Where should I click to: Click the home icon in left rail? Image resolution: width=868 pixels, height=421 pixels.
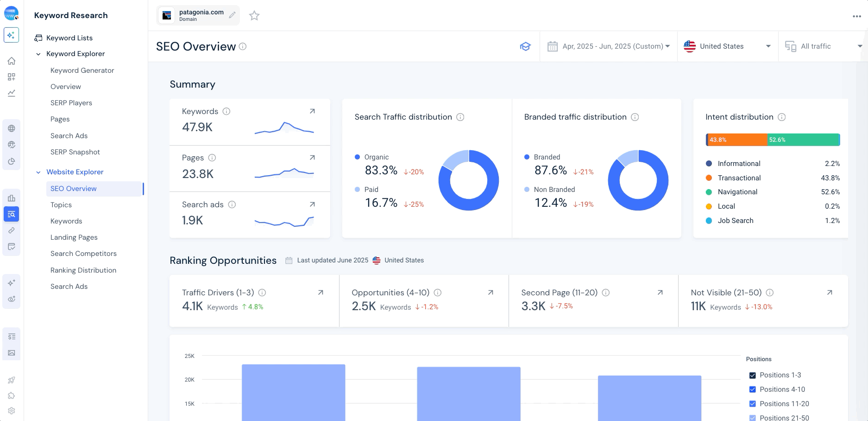(12, 61)
